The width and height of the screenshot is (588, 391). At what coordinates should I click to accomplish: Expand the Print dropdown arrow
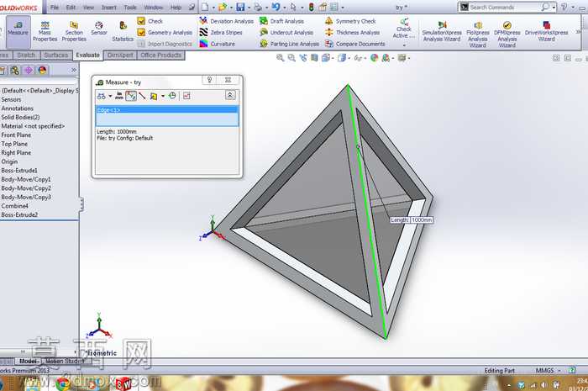click(x=266, y=8)
